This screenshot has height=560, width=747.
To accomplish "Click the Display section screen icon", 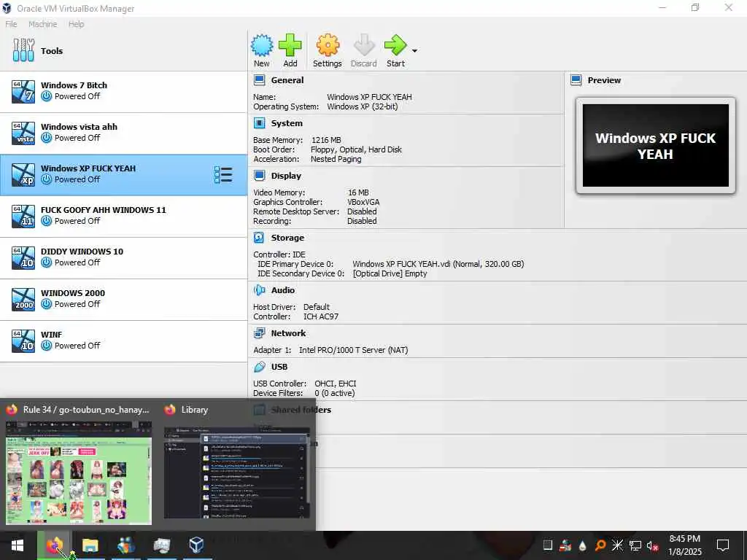I will click(x=259, y=176).
